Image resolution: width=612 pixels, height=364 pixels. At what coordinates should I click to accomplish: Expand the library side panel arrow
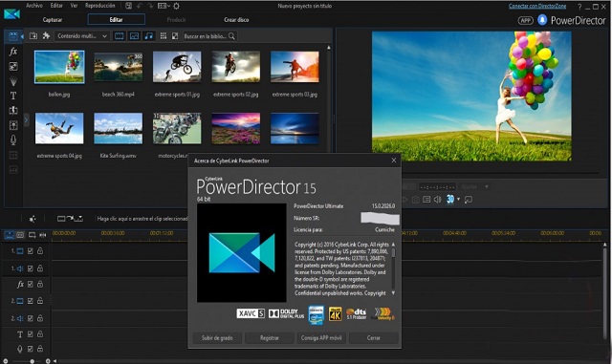[x=26, y=119]
